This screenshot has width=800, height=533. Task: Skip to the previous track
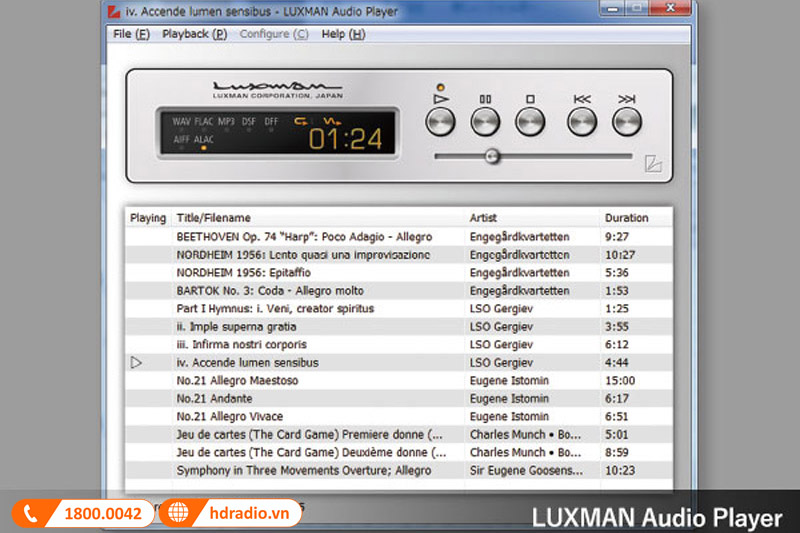point(582,122)
